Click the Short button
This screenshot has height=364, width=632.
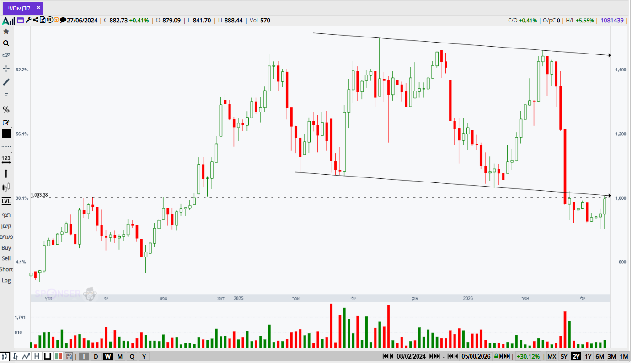click(6, 269)
